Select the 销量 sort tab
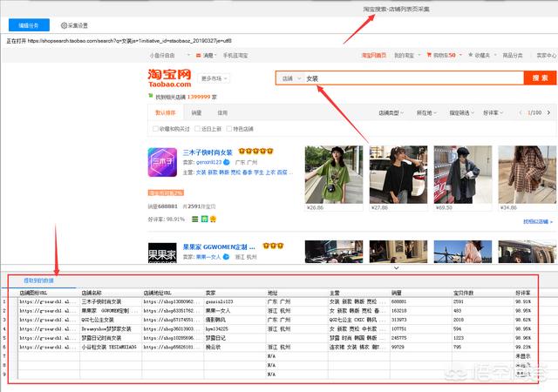 click(196, 112)
